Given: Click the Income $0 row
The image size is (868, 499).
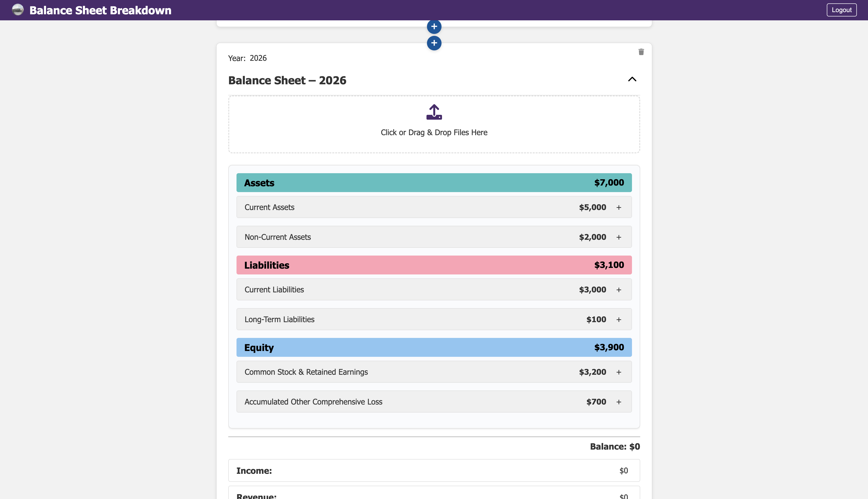Looking at the screenshot, I should click(x=434, y=471).
